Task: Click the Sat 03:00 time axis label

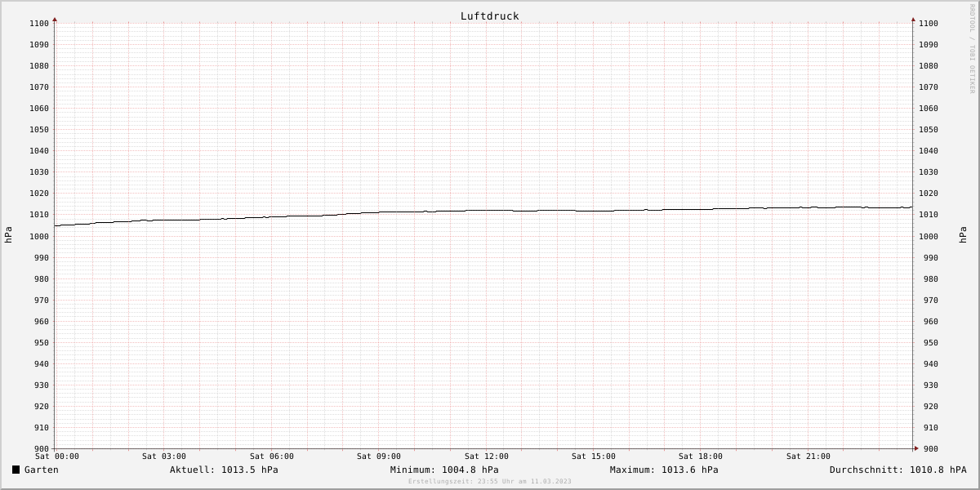Action: tap(163, 457)
